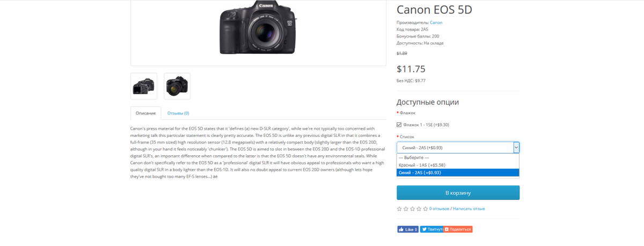Click the Написать отзыв link
The image size is (644, 246).
pyautogui.click(x=469, y=208)
